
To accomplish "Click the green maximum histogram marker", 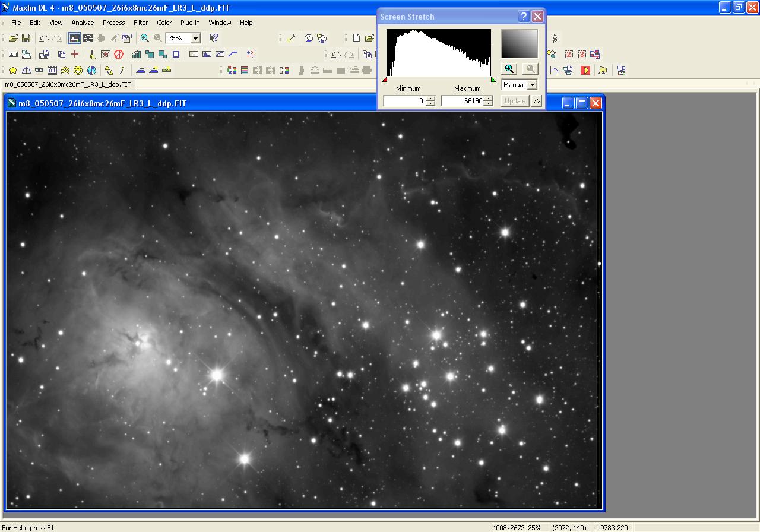I will coord(493,80).
